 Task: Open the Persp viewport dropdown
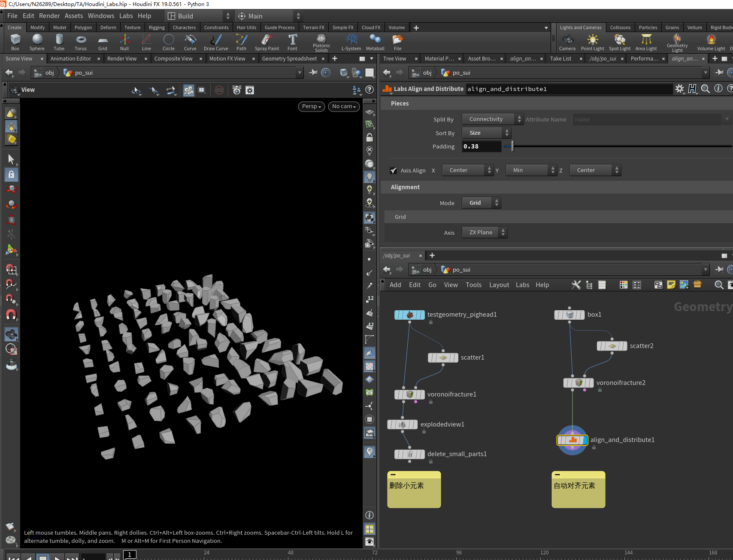click(311, 106)
